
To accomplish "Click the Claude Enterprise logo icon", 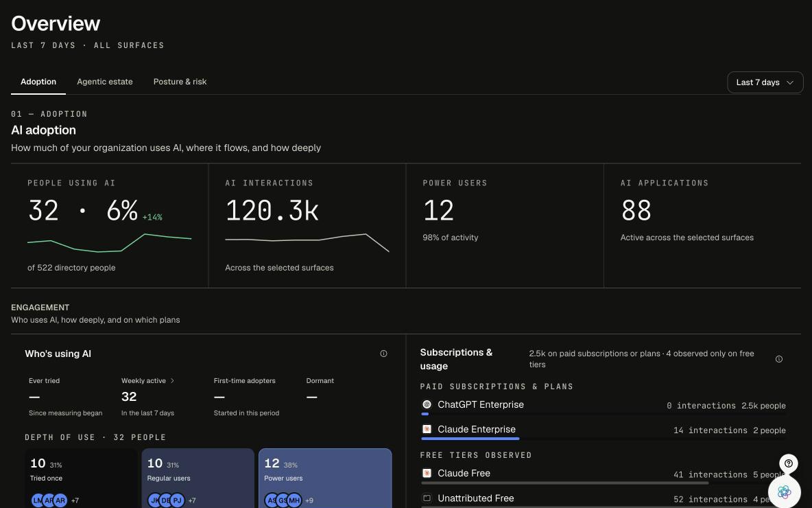I will tap(427, 429).
